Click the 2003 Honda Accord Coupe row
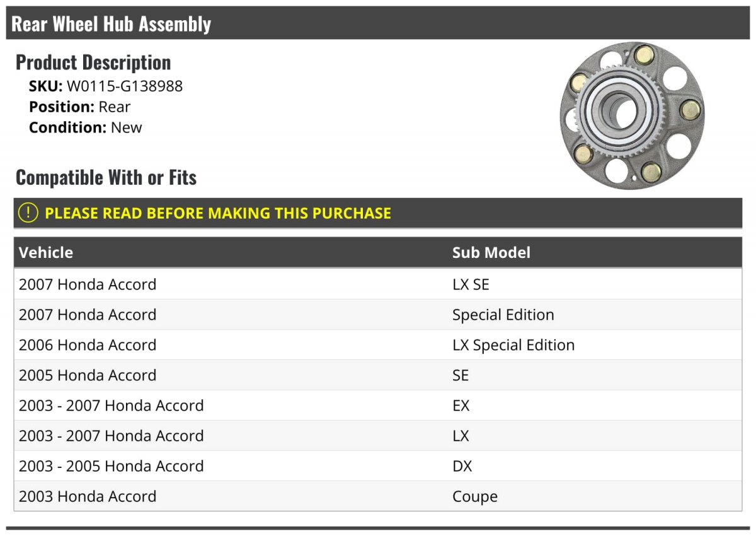 [378, 496]
